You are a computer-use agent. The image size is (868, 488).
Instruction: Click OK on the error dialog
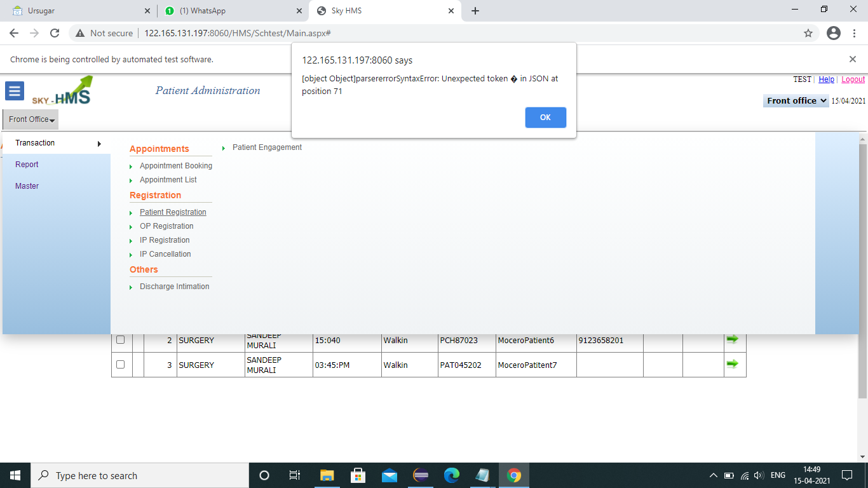point(545,118)
